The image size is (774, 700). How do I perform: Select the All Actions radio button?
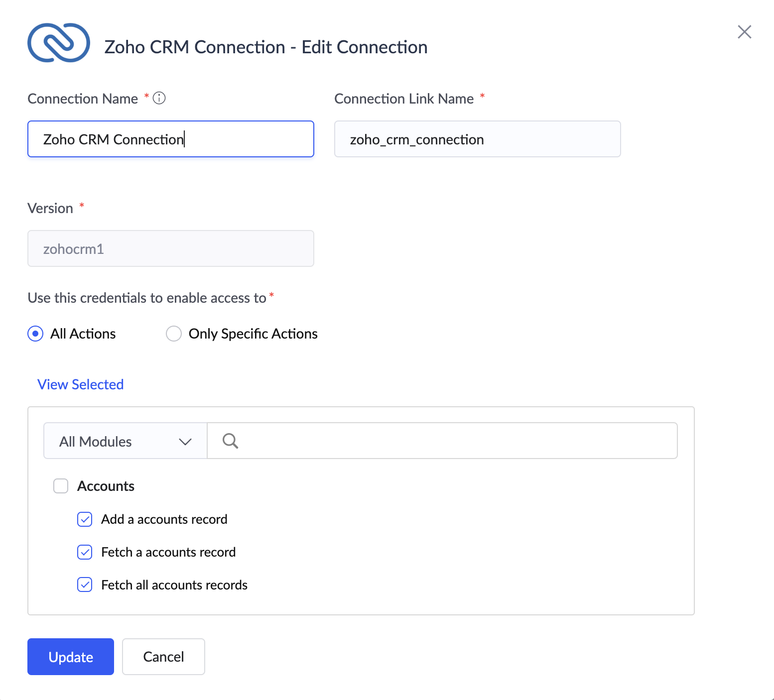pos(35,334)
